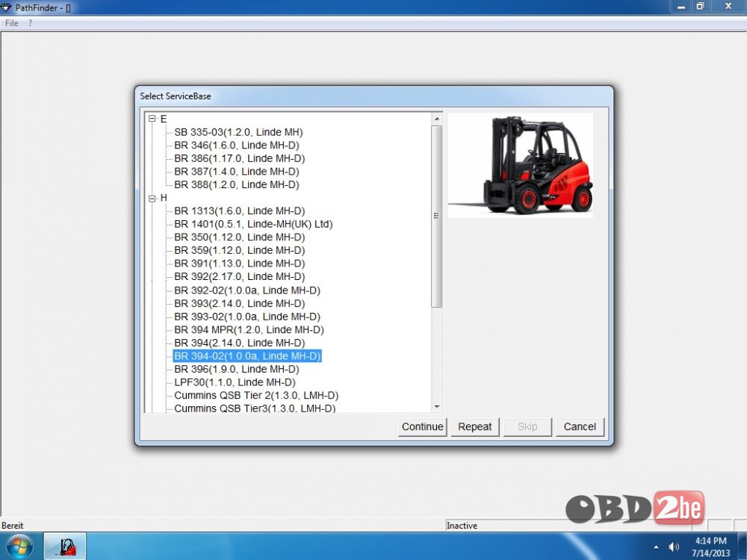Click the down arrow of list scrollbar
Viewport: 747px width, 560px height.
click(x=437, y=407)
